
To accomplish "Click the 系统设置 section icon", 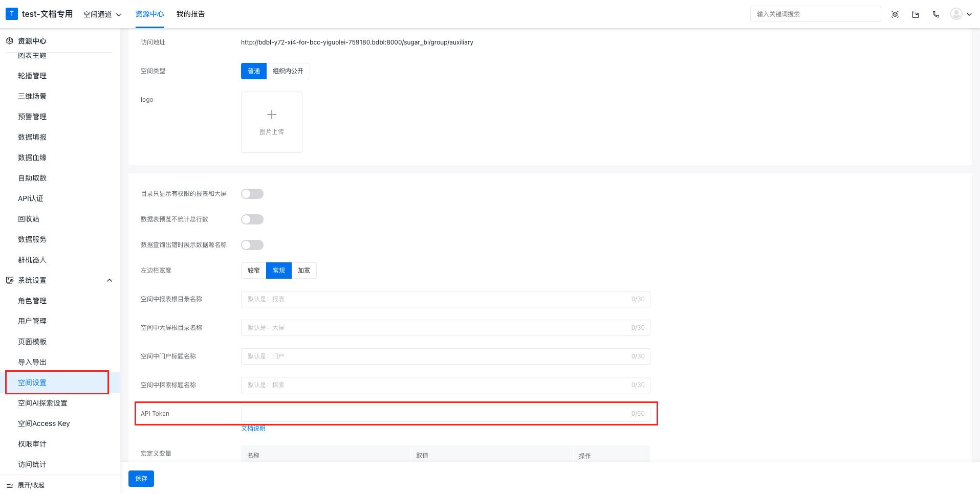I will coord(9,280).
